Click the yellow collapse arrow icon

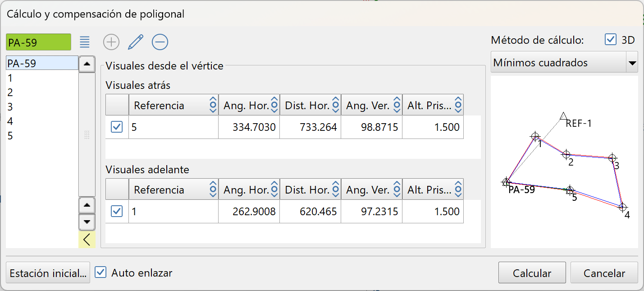pos(87,240)
